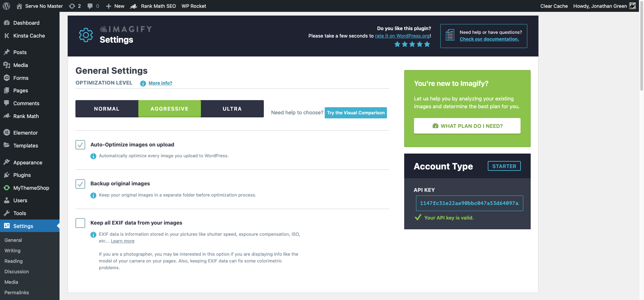Open Check our documentation link

(489, 39)
